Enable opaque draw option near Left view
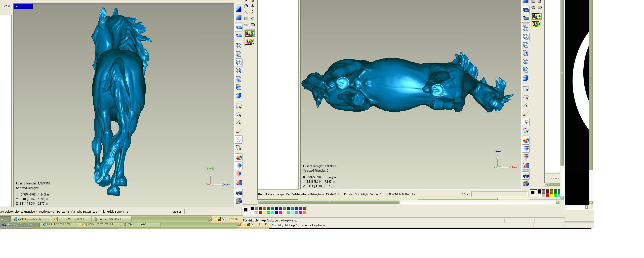The image size is (644, 258). click(250, 34)
